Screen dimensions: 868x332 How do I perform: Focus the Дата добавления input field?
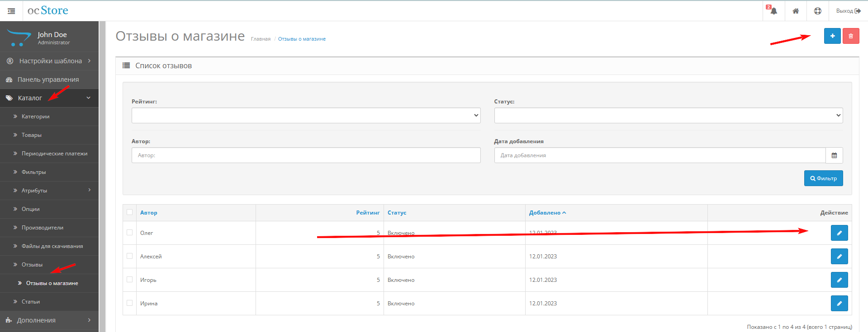(x=660, y=155)
